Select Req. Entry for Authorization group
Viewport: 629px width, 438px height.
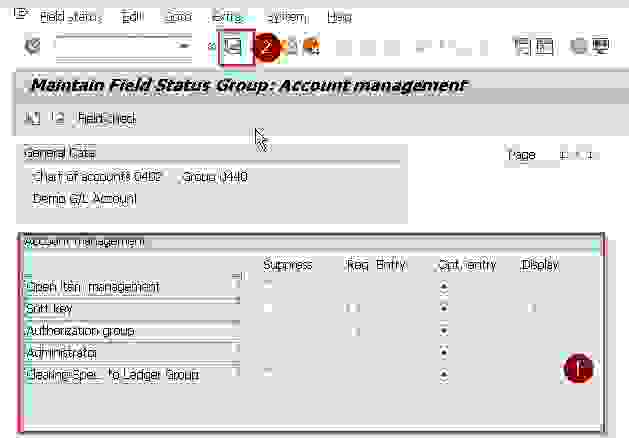(355, 331)
